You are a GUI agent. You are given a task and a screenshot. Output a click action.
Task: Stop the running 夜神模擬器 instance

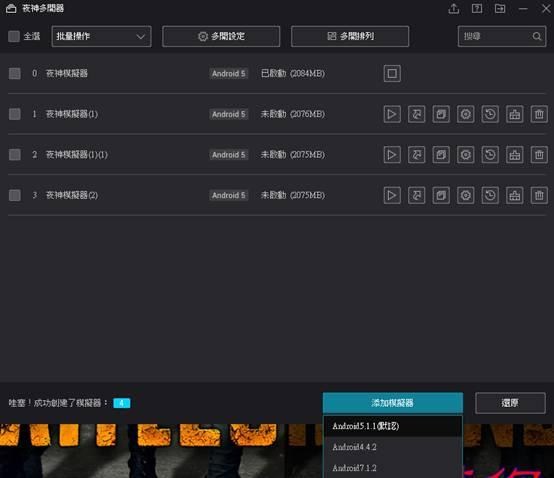(392, 73)
